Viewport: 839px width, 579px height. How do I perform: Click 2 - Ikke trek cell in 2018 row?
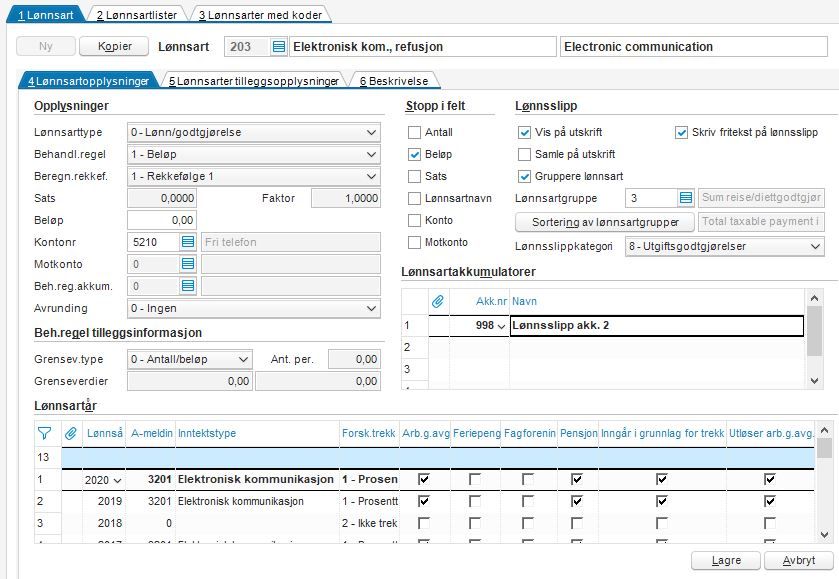tap(369, 523)
